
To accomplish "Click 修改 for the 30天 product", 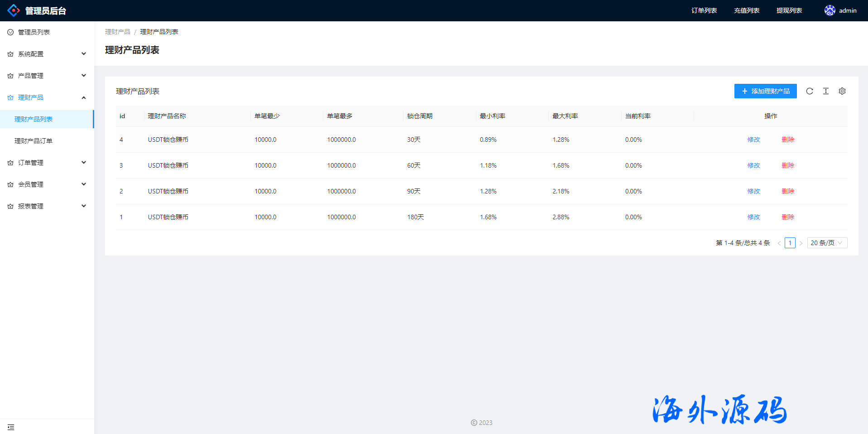I will click(x=753, y=140).
